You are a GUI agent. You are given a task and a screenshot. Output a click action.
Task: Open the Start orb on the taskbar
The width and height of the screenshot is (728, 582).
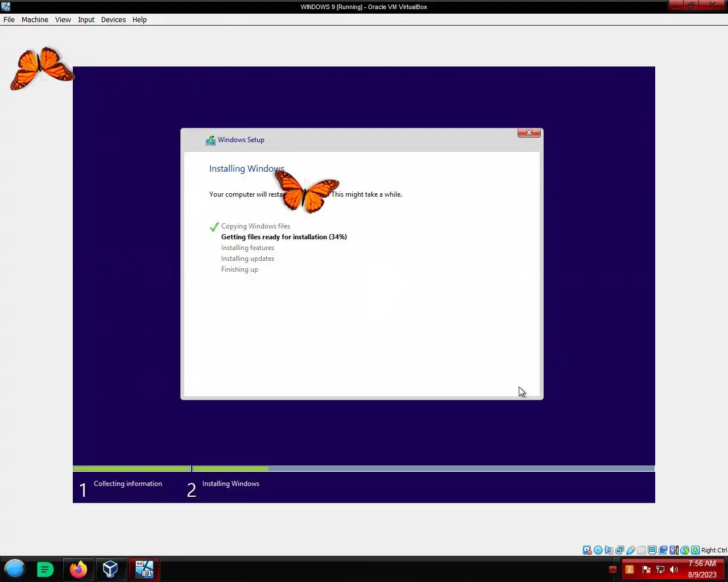(x=15, y=569)
